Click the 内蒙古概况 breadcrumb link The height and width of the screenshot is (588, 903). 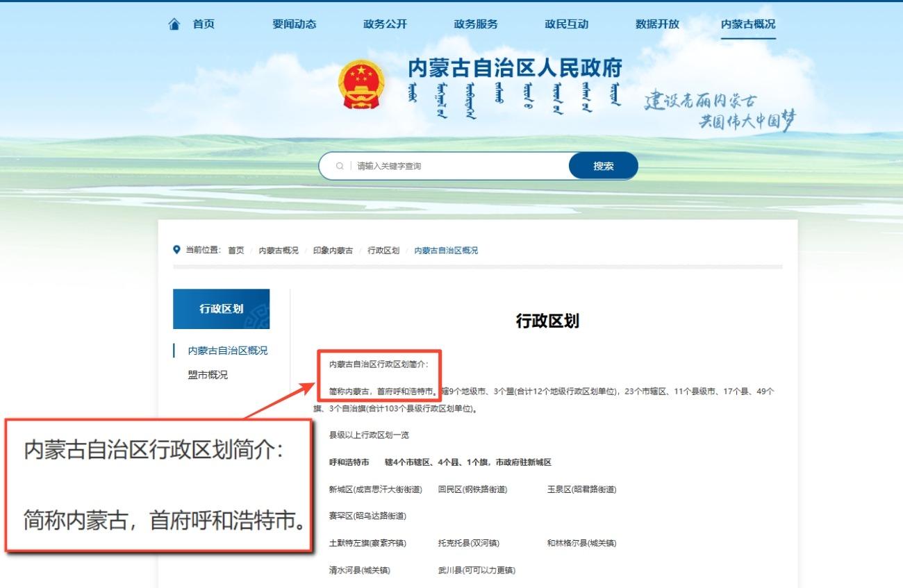(x=279, y=251)
